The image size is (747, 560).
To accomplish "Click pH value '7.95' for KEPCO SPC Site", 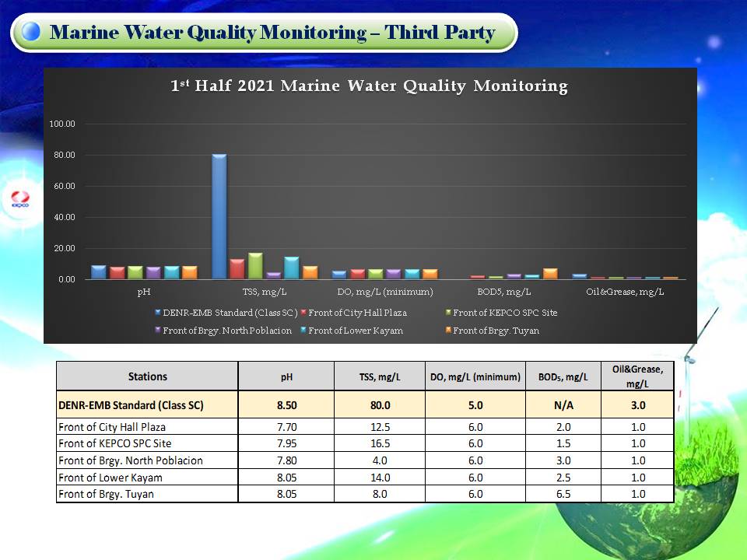I will (x=287, y=443).
